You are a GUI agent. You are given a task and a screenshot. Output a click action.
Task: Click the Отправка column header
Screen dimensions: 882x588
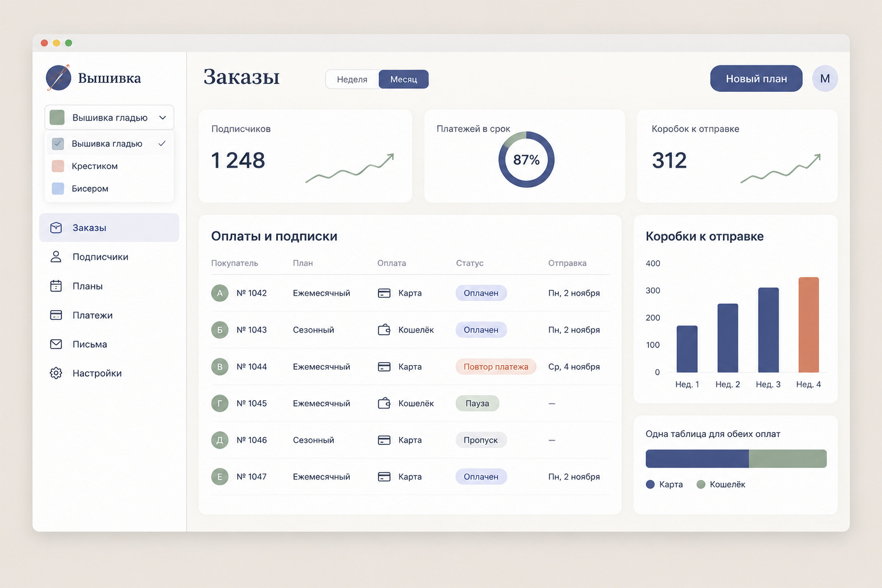[x=567, y=263]
